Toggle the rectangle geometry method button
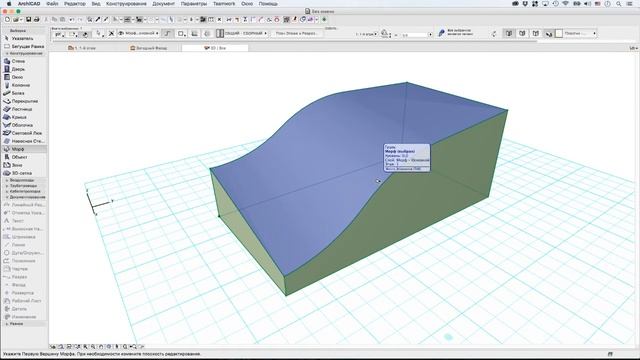640x360 pixels. click(181, 33)
